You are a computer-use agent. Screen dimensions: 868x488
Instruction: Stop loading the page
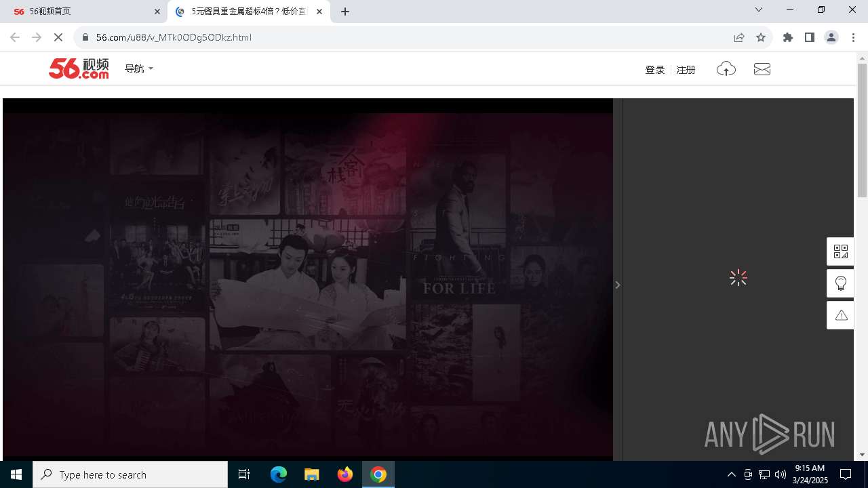click(x=58, y=37)
